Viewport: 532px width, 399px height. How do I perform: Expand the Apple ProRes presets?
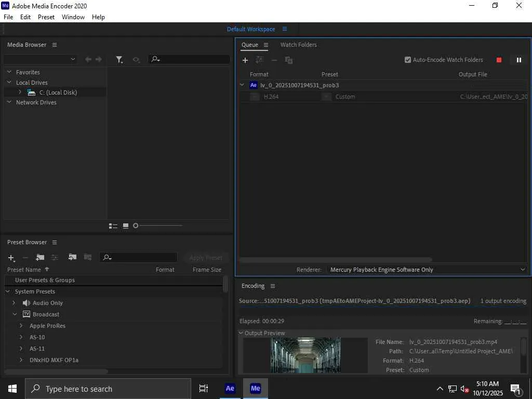(21, 326)
